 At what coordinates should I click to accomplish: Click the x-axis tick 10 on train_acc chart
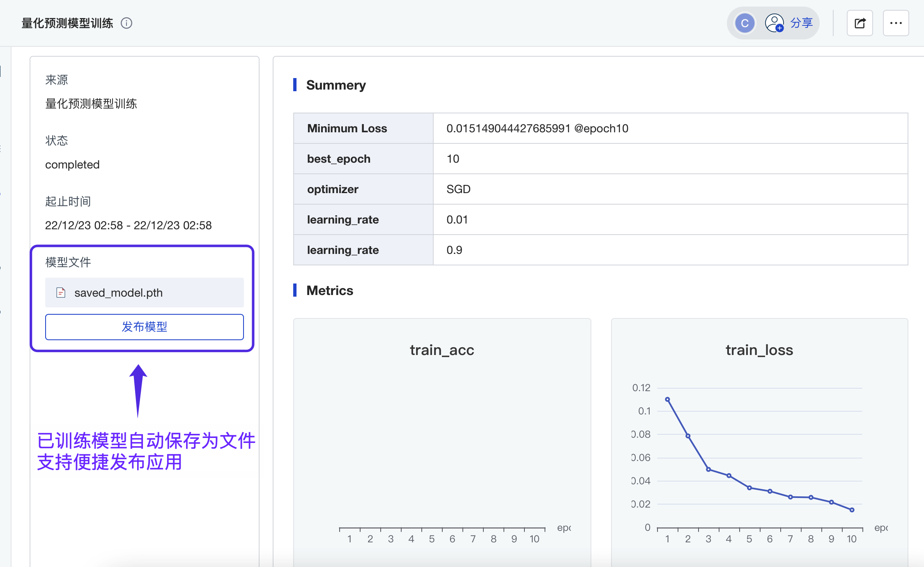tap(534, 539)
